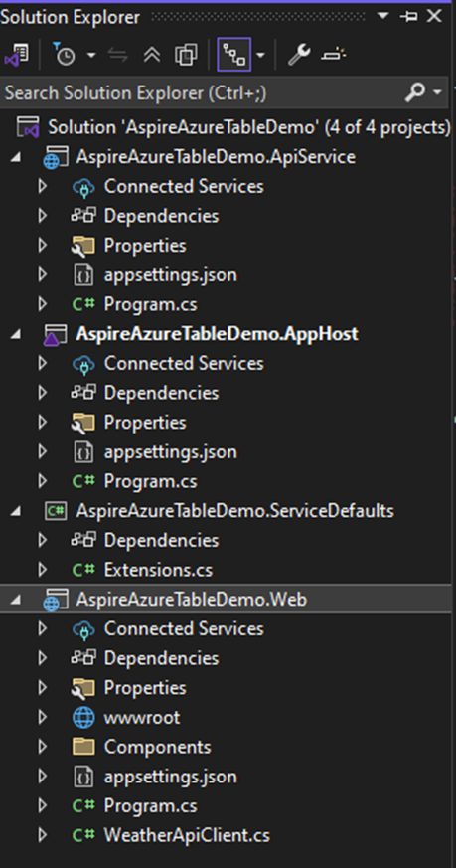
Task: Click the AppHost project icon
Action: coord(56,335)
